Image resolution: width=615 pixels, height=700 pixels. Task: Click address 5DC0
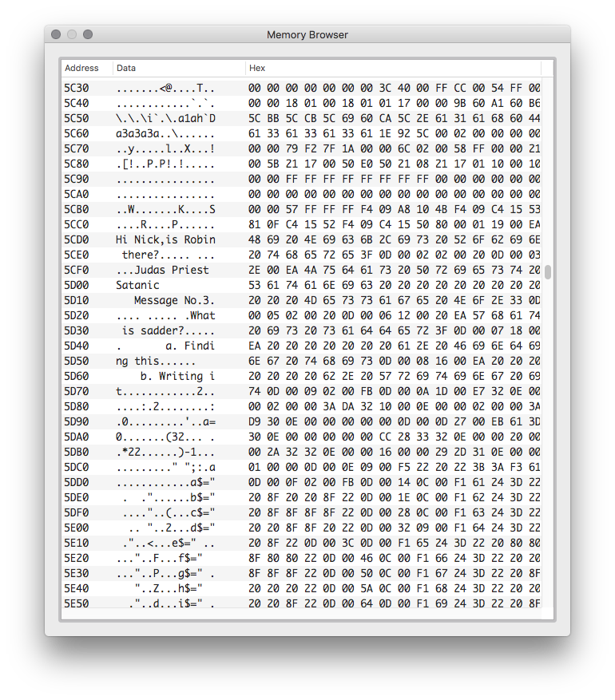(77, 468)
